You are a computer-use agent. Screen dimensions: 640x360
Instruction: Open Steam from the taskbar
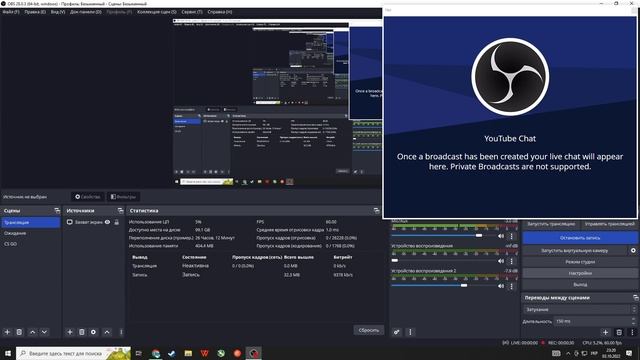pos(171,353)
